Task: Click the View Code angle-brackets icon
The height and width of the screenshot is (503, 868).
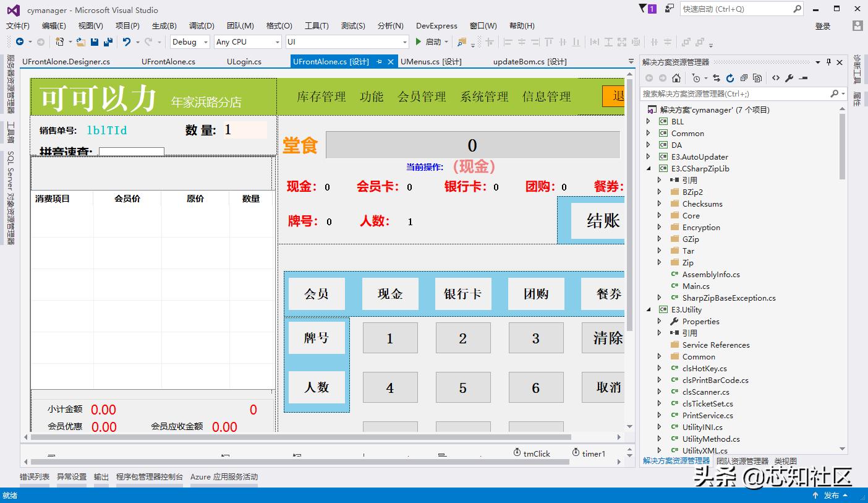Action: click(x=776, y=77)
